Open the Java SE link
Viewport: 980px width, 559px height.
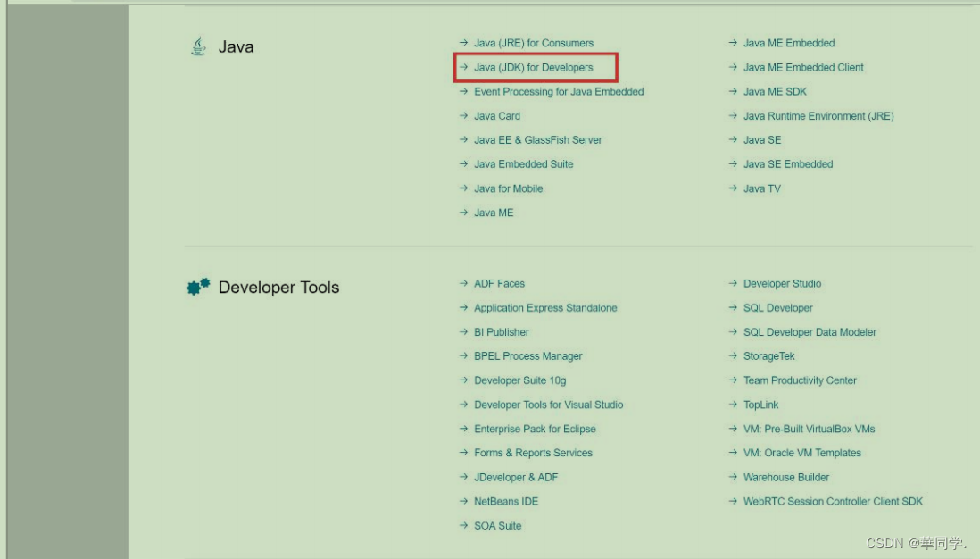click(762, 140)
